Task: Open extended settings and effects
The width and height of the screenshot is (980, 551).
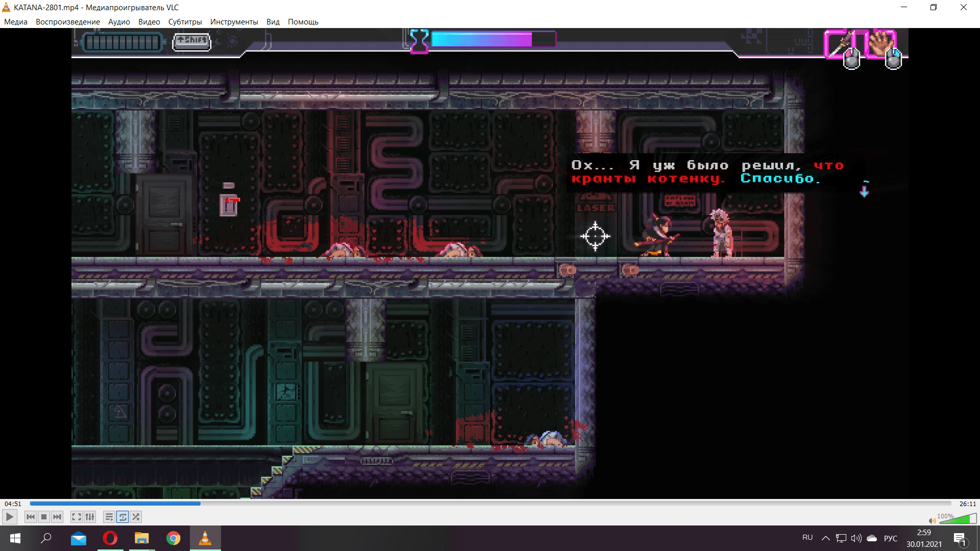Action: 90,517
